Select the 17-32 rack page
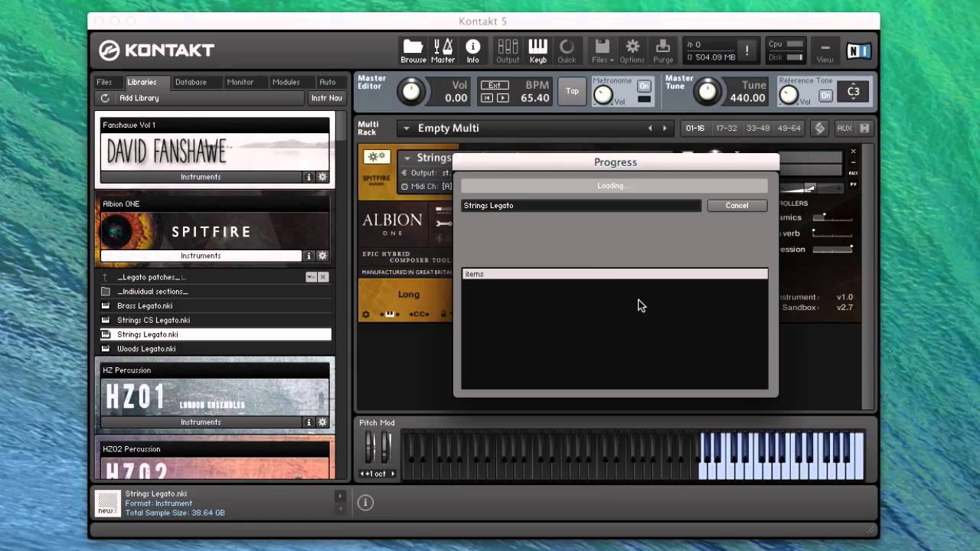 coord(726,128)
